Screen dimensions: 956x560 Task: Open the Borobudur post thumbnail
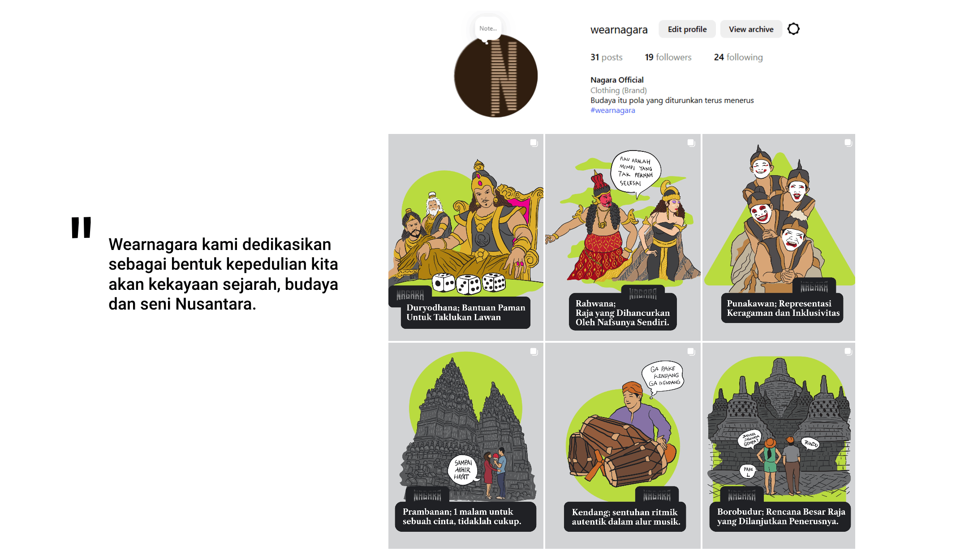pos(779,446)
